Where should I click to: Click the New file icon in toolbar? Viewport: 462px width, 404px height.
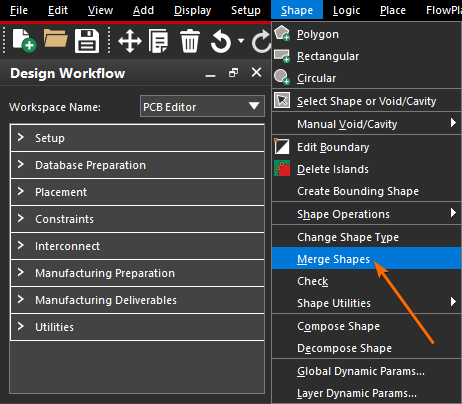(24, 41)
